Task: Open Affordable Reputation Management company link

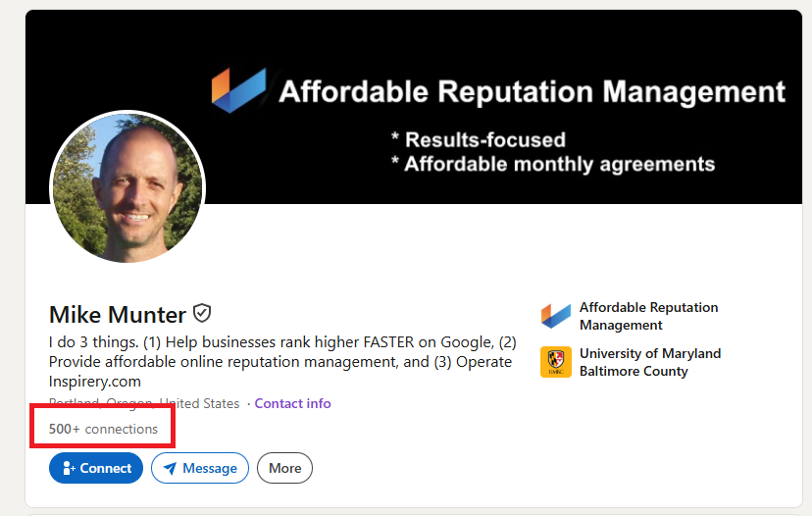Action: click(649, 316)
